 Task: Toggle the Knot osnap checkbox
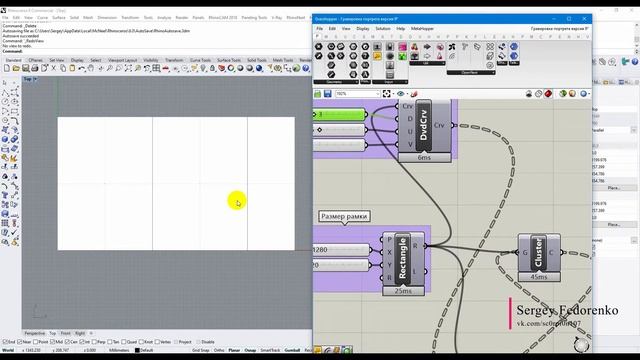(x=141, y=342)
